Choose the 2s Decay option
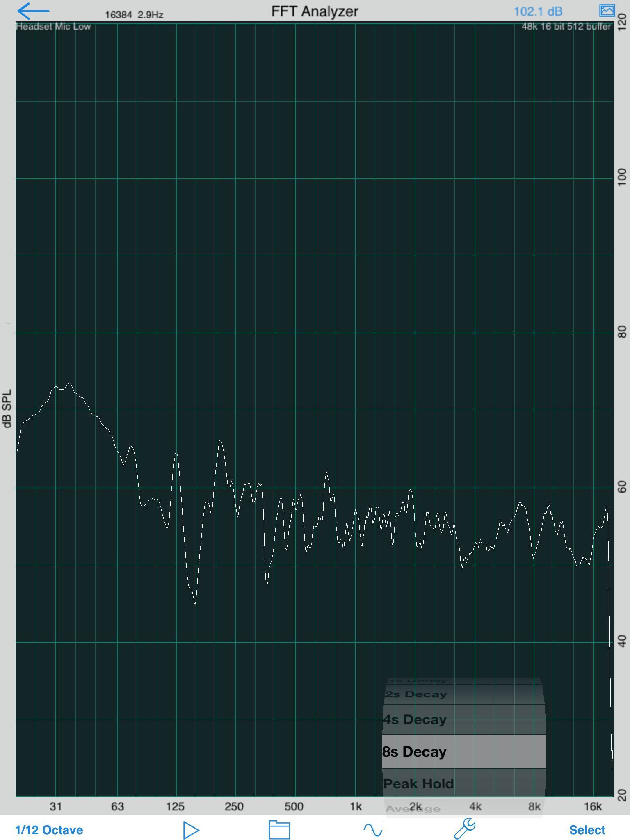This screenshot has width=630, height=840. click(x=464, y=694)
